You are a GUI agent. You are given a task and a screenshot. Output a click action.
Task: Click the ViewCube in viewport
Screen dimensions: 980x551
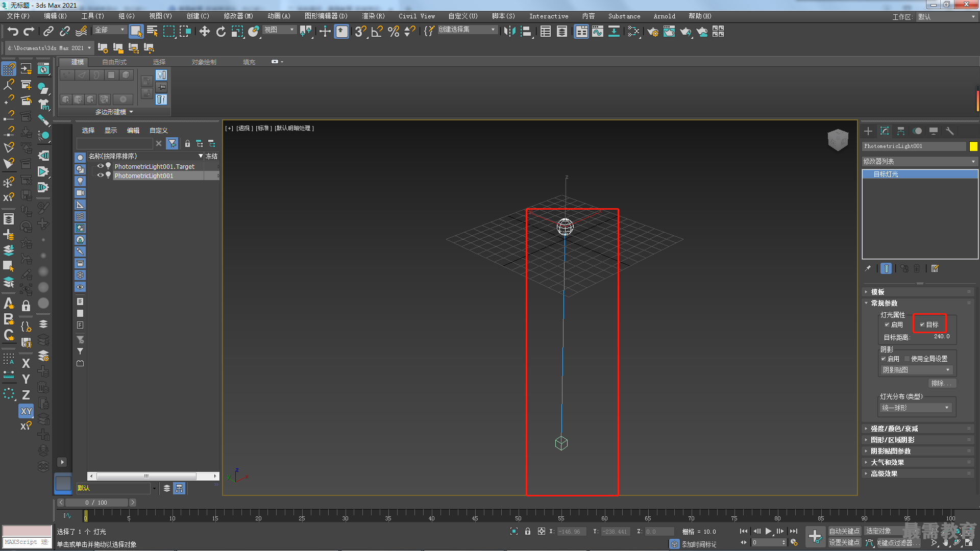click(838, 139)
